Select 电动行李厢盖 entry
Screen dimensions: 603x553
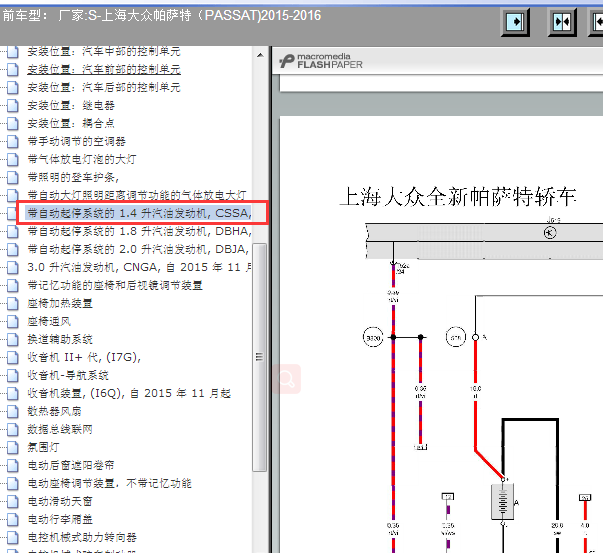[x=60, y=520]
